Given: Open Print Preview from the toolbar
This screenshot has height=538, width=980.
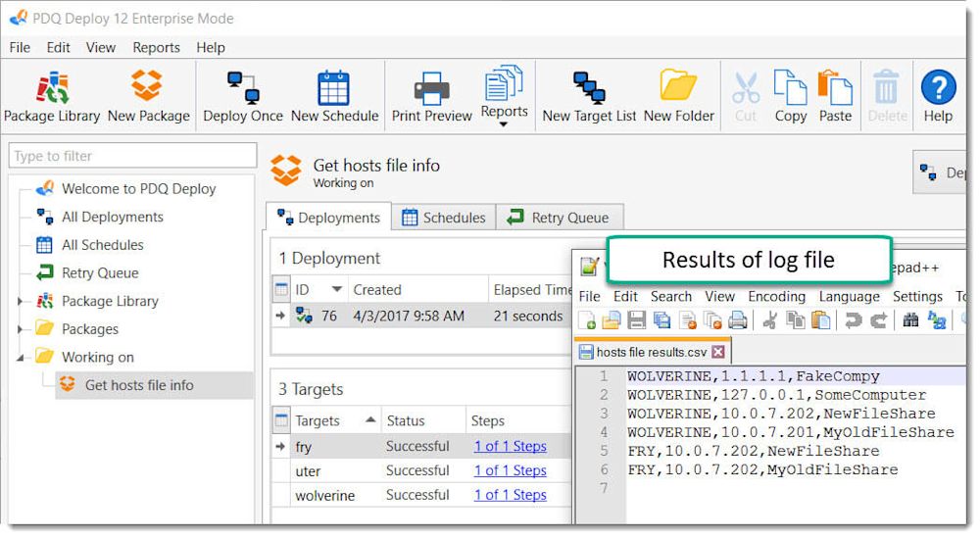Looking at the screenshot, I should coord(431,97).
